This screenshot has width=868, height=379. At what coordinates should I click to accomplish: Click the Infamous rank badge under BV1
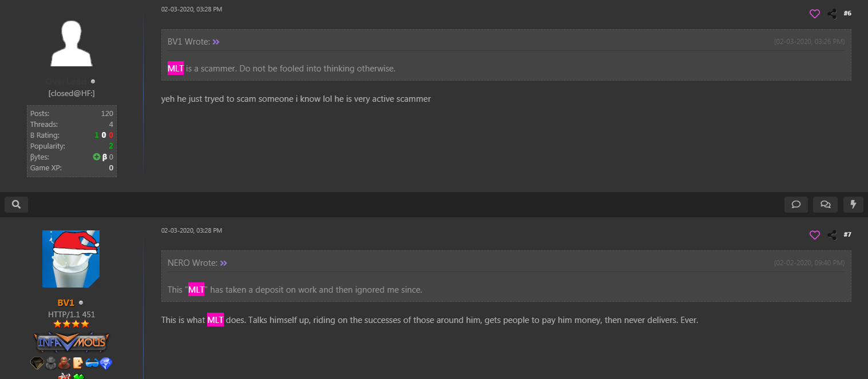(72, 342)
